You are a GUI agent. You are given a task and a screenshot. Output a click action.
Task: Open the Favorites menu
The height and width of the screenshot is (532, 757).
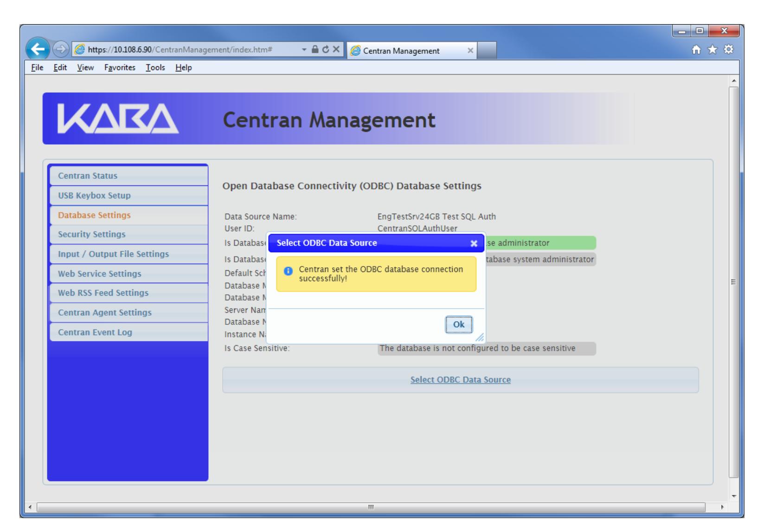(120, 68)
